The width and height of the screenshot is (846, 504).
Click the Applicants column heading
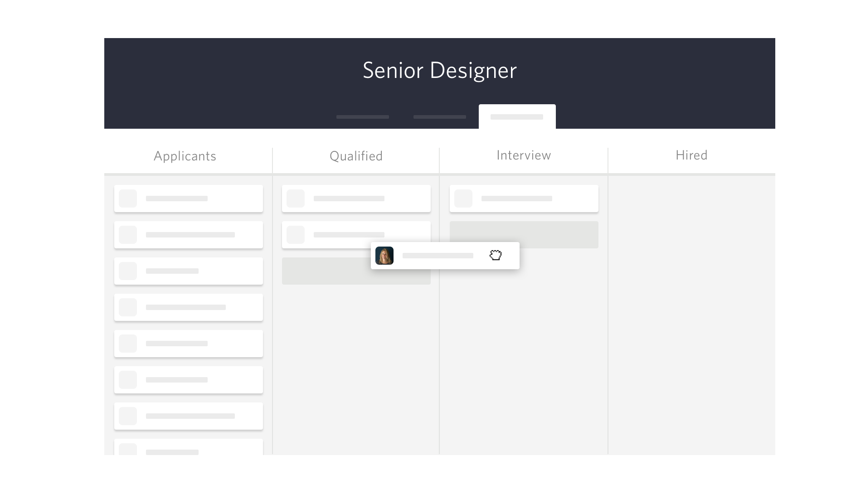[185, 156]
